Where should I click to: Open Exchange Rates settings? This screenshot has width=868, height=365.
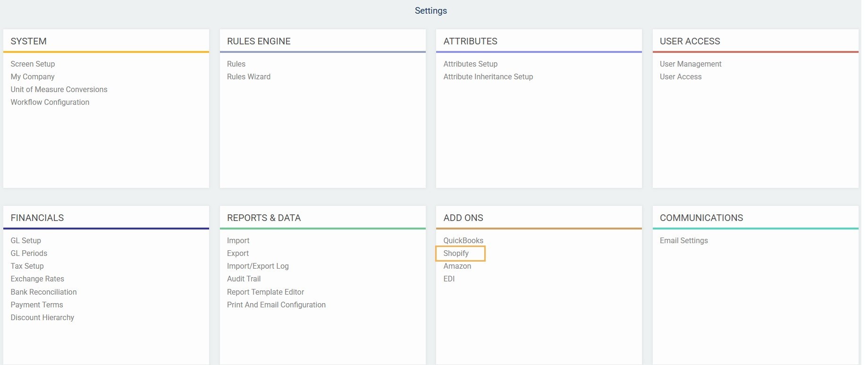37,279
